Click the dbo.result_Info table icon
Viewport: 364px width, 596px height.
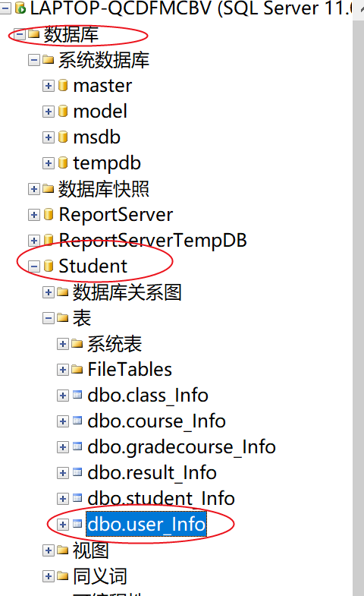point(77,472)
